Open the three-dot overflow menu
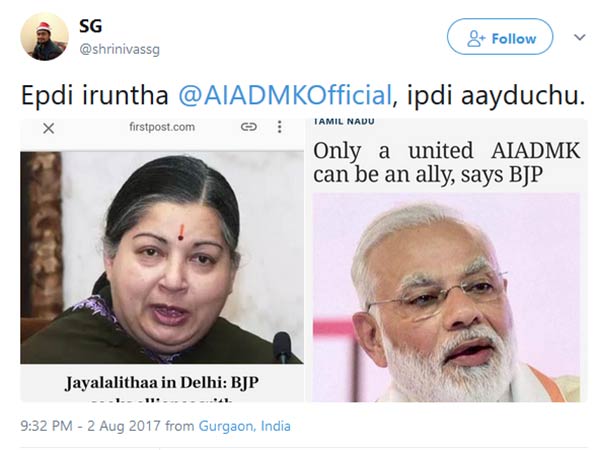The image size is (600, 450). click(x=280, y=127)
